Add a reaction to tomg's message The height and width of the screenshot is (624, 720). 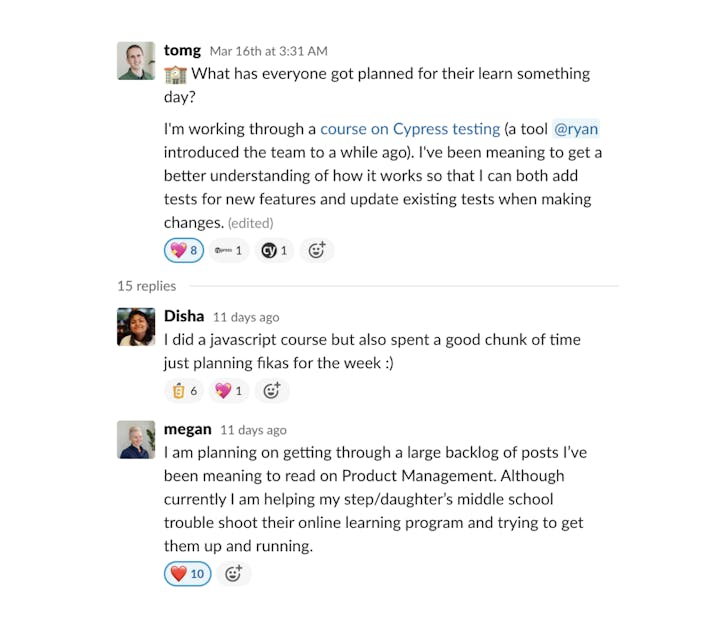coord(316,251)
